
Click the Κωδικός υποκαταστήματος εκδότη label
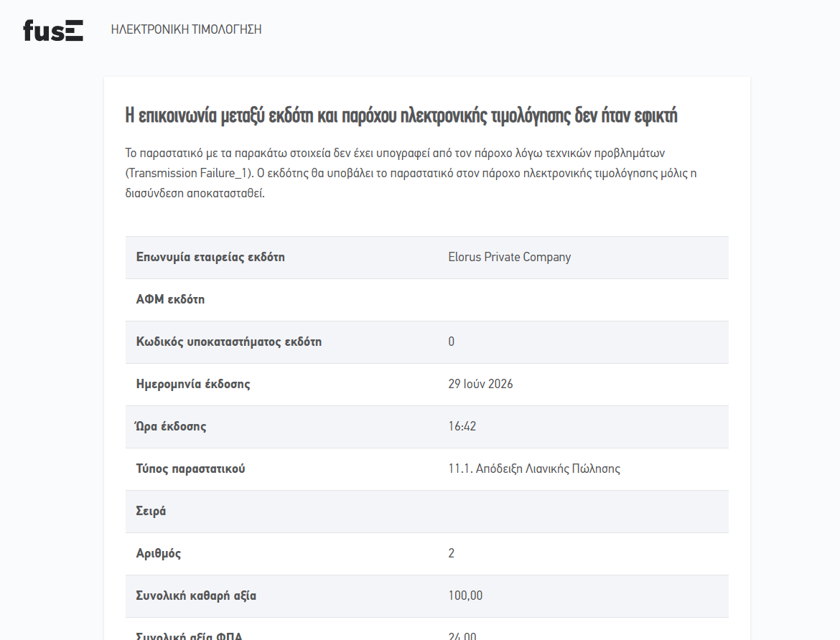coord(229,342)
